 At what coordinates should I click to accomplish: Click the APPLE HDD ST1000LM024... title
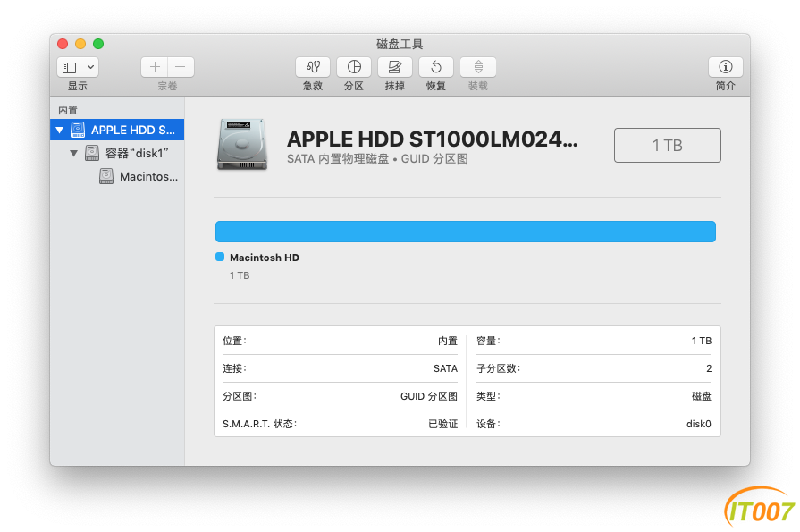tap(432, 139)
